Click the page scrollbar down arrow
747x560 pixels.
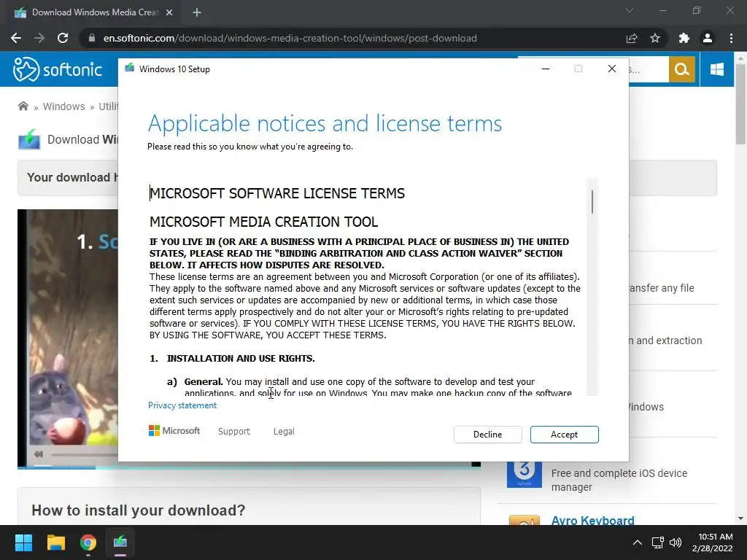[740, 518]
